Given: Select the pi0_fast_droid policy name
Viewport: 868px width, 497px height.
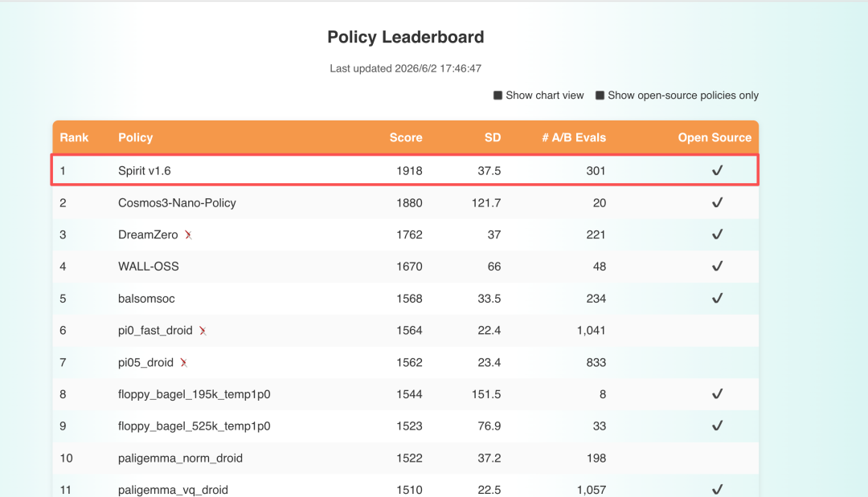Looking at the screenshot, I should [x=156, y=331].
